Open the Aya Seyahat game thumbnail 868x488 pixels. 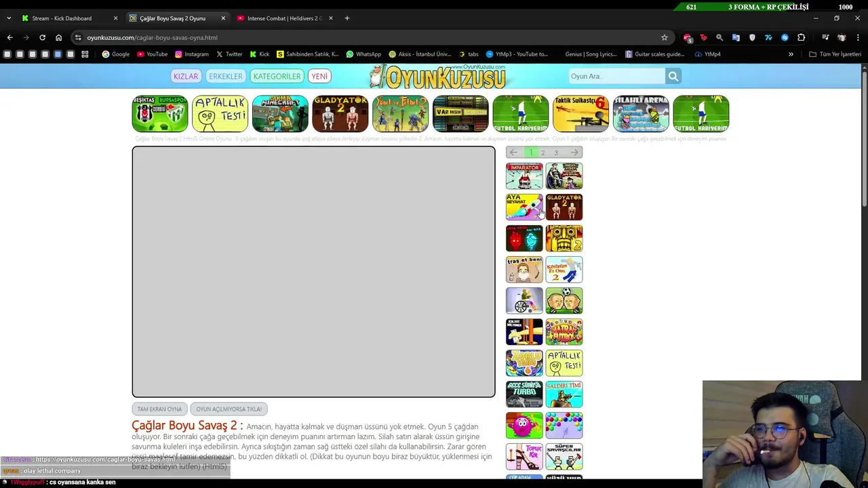pyautogui.click(x=524, y=207)
